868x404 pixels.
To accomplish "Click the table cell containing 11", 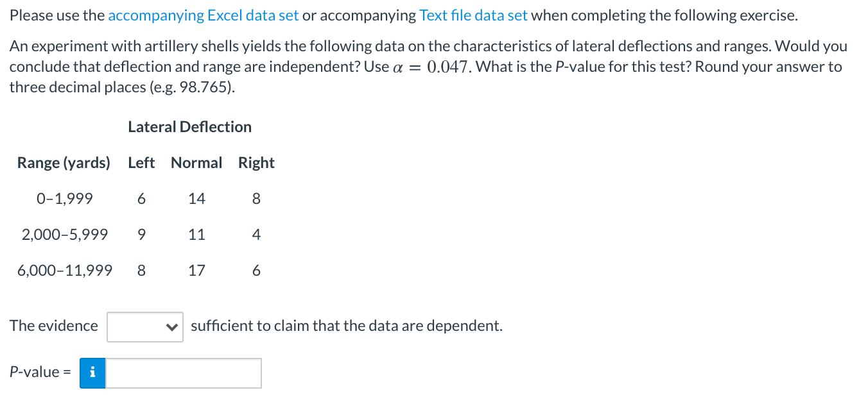I will pyautogui.click(x=196, y=235).
